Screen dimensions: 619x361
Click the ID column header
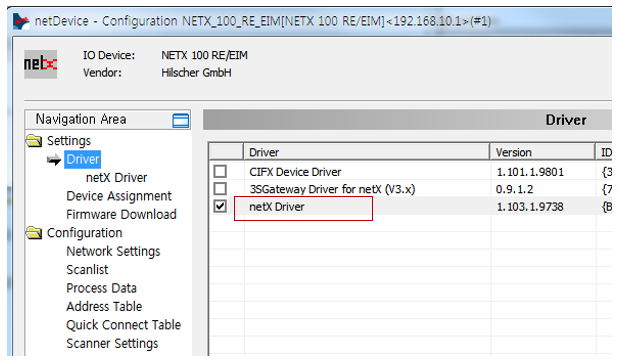point(604,152)
